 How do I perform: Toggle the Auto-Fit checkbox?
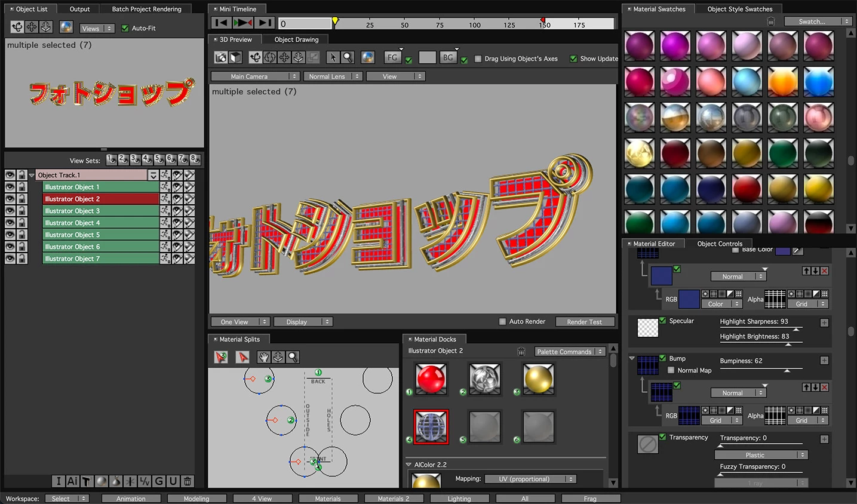click(x=125, y=28)
